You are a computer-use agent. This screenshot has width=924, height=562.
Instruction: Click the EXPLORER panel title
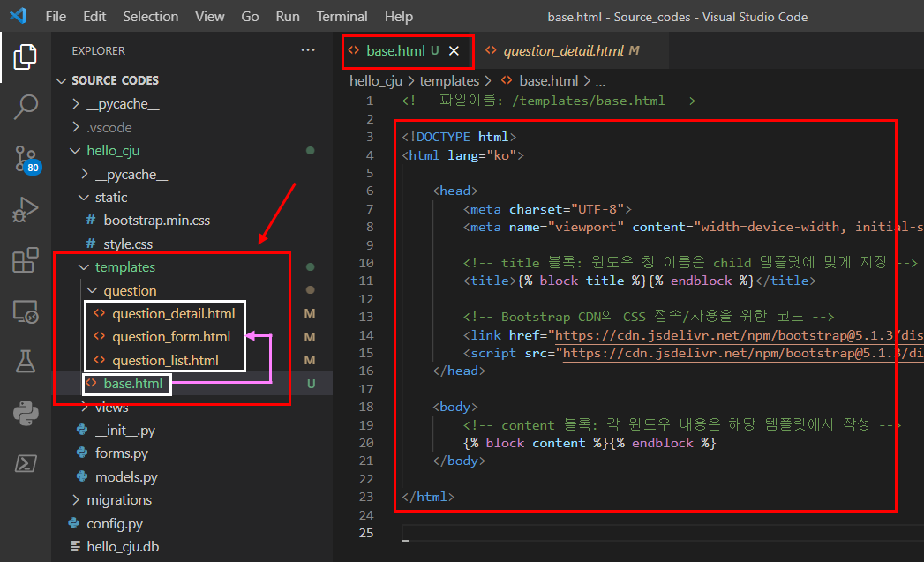tap(99, 50)
